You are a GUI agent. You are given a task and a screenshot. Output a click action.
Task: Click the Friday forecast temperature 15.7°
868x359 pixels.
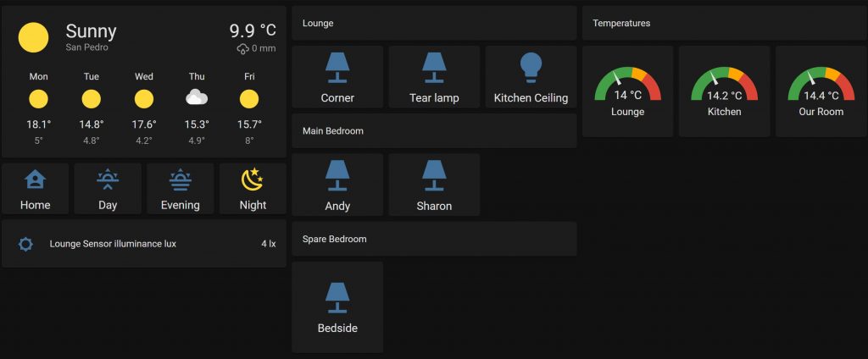pos(249,124)
